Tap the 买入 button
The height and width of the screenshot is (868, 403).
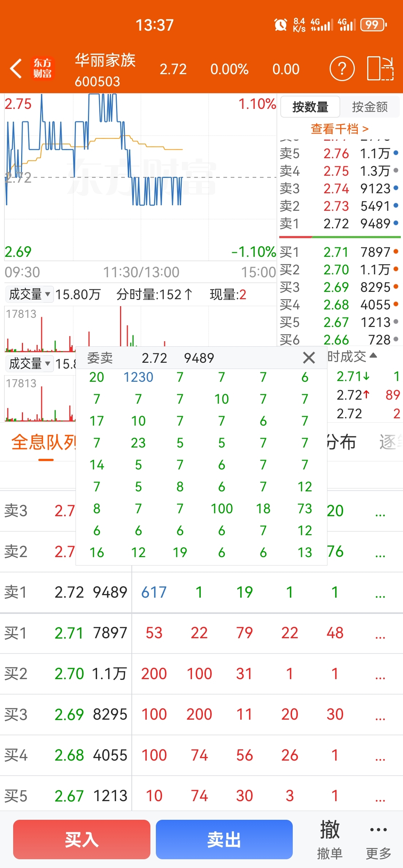(x=82, y=839)
